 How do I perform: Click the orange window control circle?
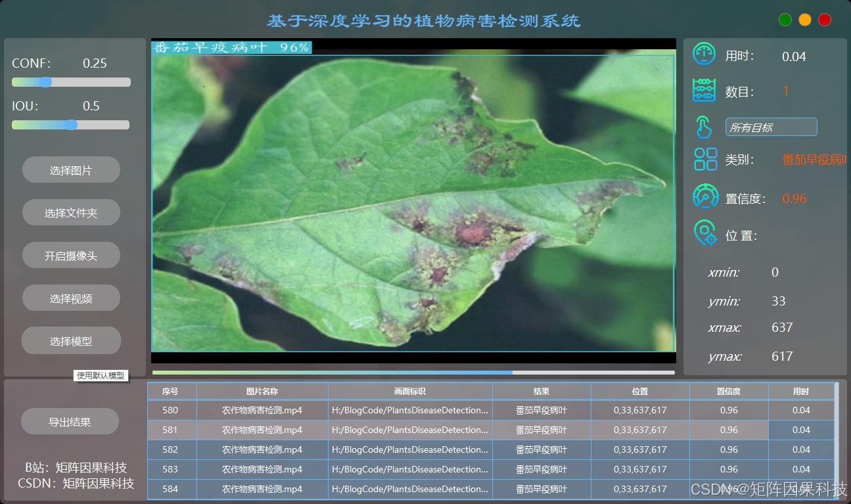pyautogui.click(x=805, y=20)
